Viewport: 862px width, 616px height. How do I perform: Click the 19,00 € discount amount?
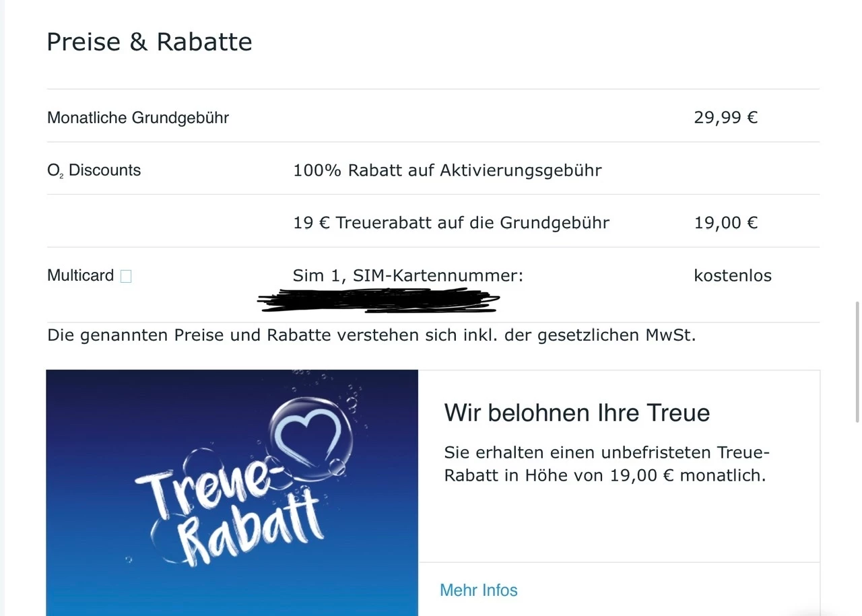[x=725, y=223]
